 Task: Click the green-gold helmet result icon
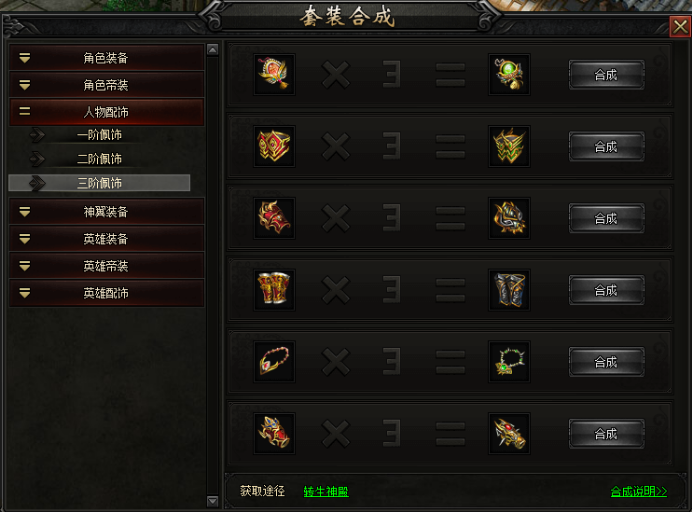pos(509,146)
